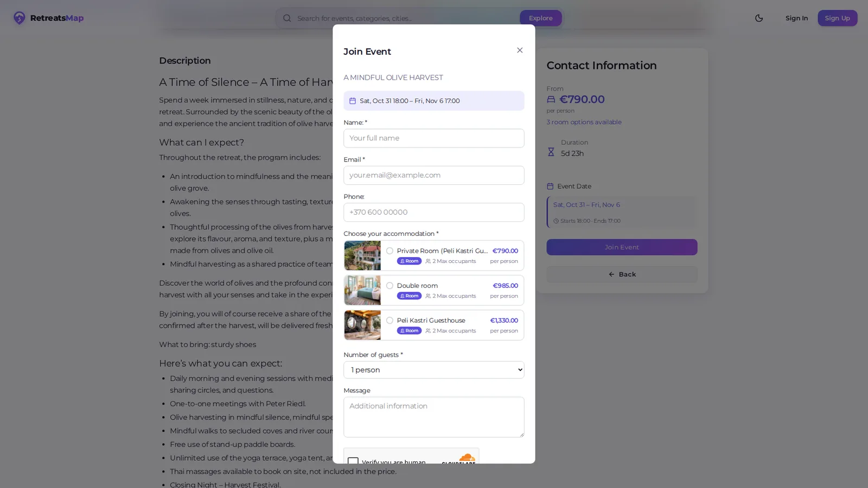868x488 pixels.
Task: Click the Additional information message box
Action: pyautogui.click(x=434, y=417)
